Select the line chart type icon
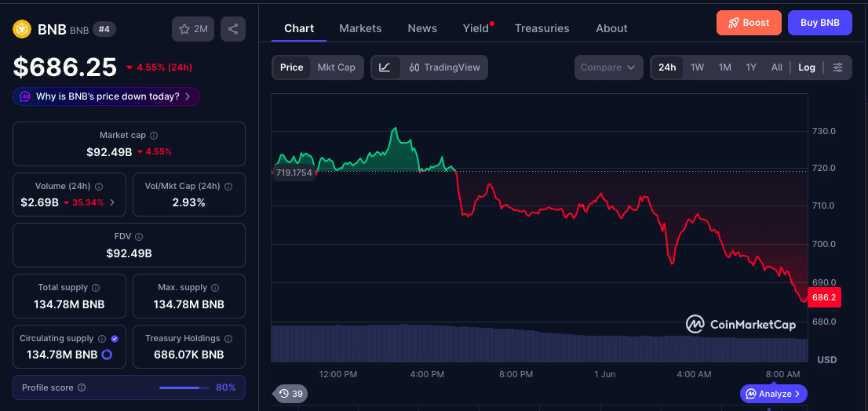The image size is (868, 411). [385, 67]
